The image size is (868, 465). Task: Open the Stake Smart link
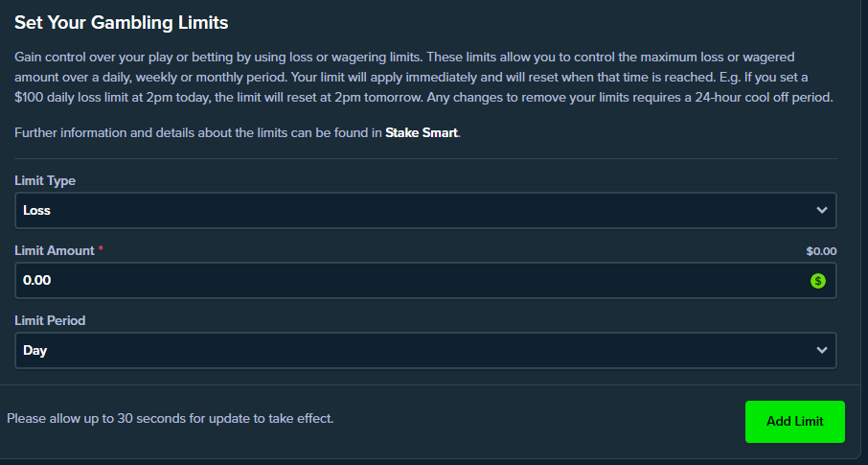[422, 132]
